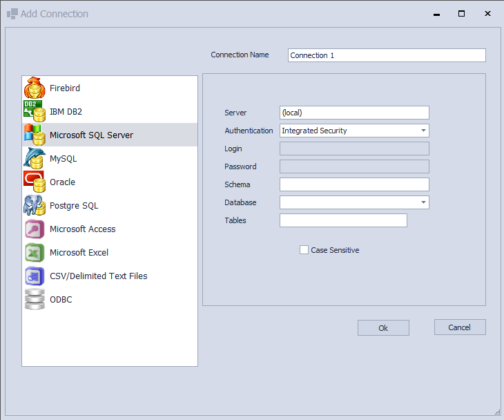Focus the Tables input field
This screenshot has width=504, height=420.
coord(343,220)
